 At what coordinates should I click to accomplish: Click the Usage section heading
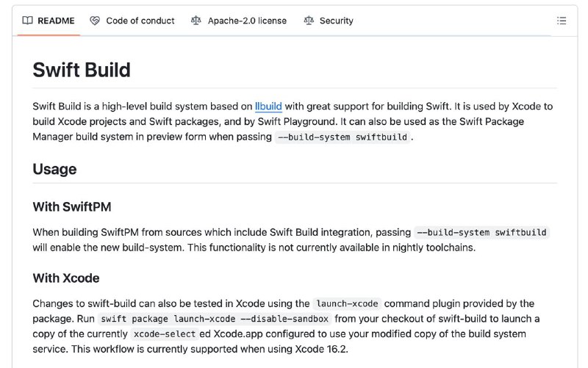click(x=54, y=170)
